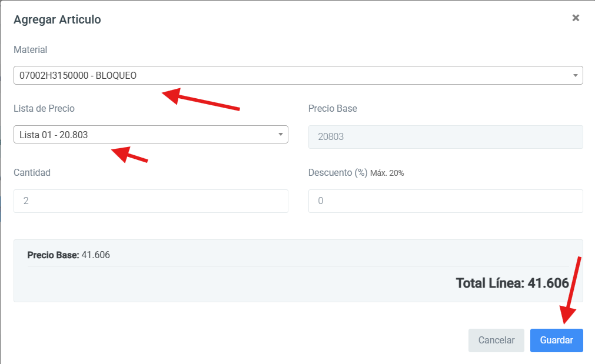The width and height of the screenshot is (595, 364).
Task: Click the Precio Base label above the field
Action: click(333, 108)
